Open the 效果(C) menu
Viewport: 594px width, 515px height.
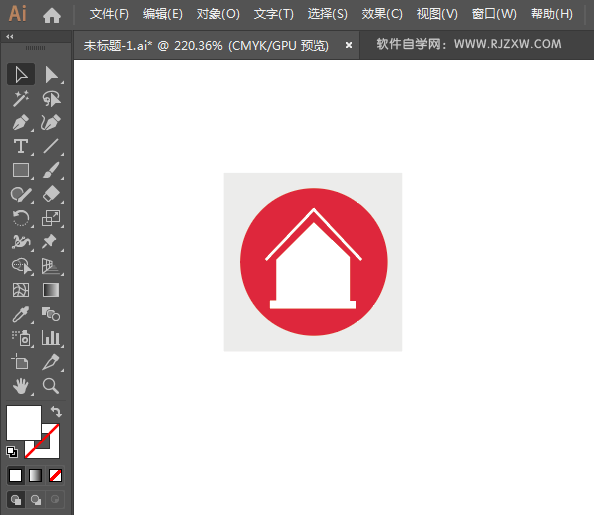[x=382, y=14]
